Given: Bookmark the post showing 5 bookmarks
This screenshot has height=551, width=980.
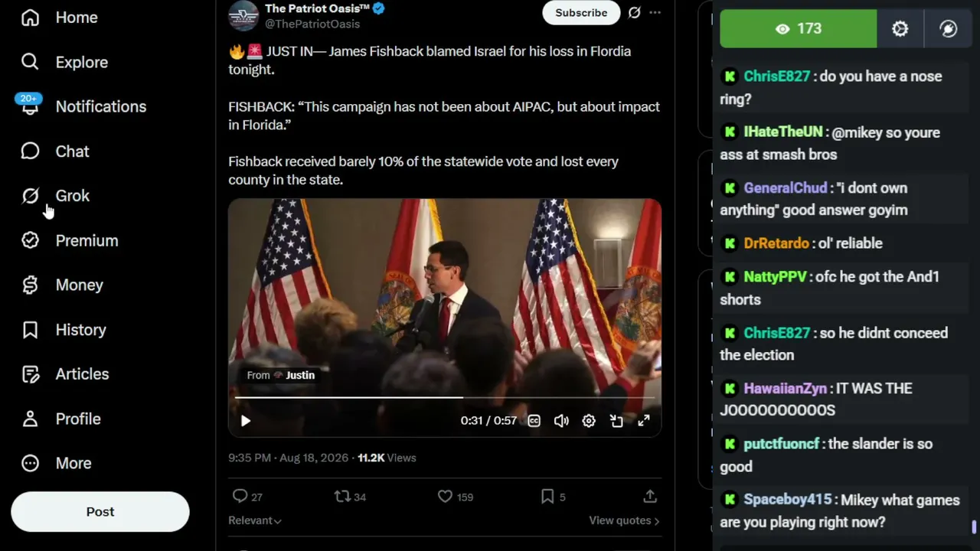Looking at the screenshot, I should point(547,497).
